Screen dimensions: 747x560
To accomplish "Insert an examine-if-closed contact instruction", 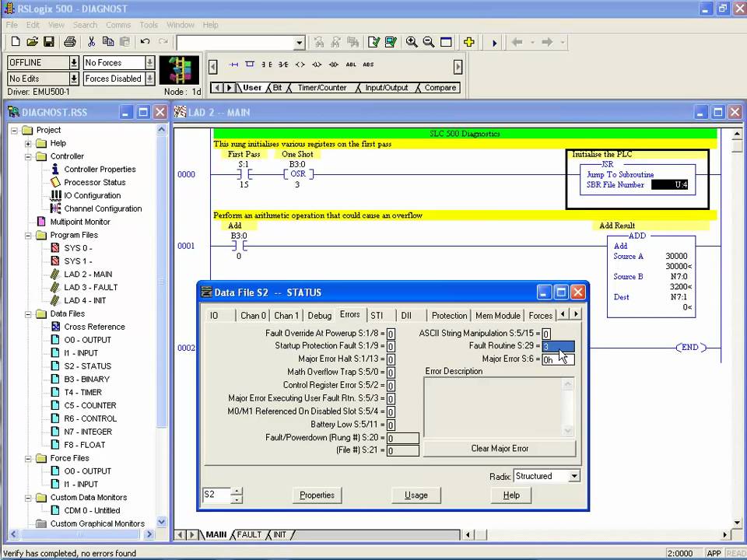I will click(x=267, y=65).
